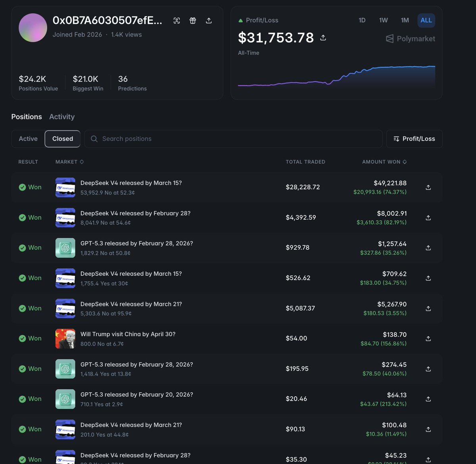The height and width of the screenshot is (464, 476).
Task: Open GPT-5.3 released by February 20, 2026?
Action: point(137,395)
